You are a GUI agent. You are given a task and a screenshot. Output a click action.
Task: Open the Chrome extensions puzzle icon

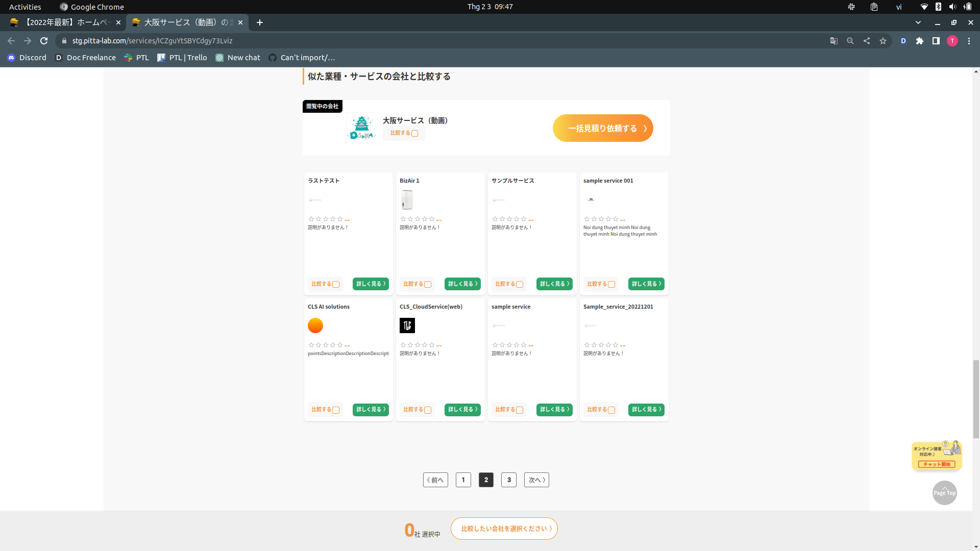pyautogui.click(x=920, y=41)
